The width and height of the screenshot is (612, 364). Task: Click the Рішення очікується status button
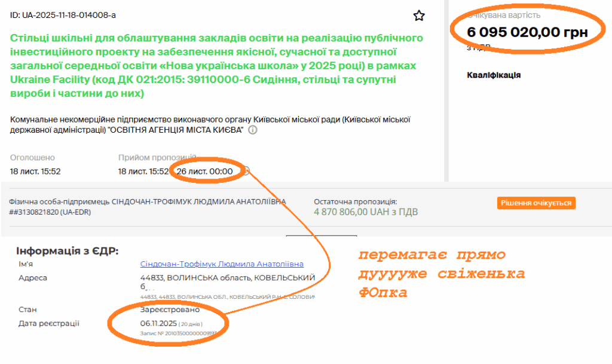[536, 203]
